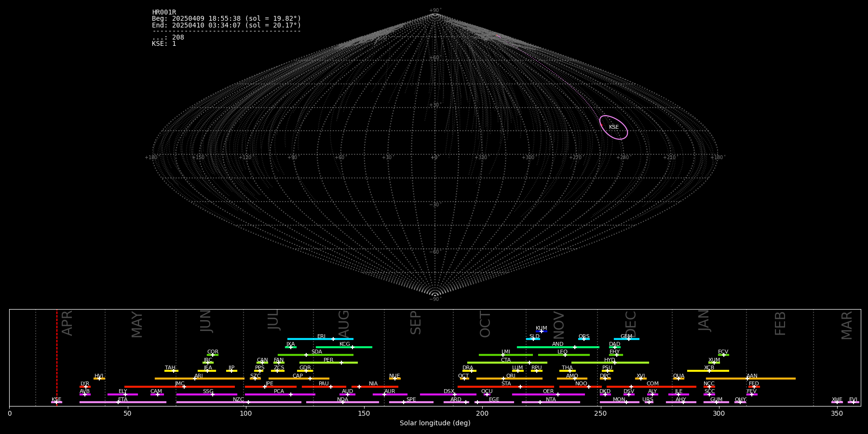Click the ORI shower label
This screenshot has width=868, height=434.
[511, 376]
